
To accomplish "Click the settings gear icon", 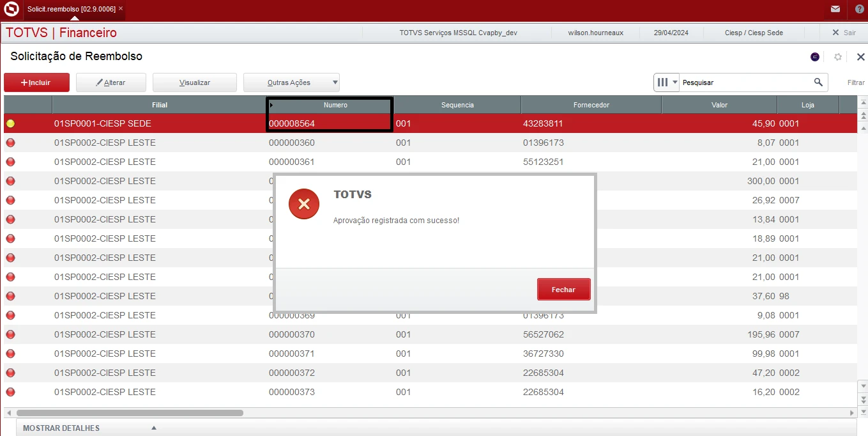I will (x=838, y=57).
